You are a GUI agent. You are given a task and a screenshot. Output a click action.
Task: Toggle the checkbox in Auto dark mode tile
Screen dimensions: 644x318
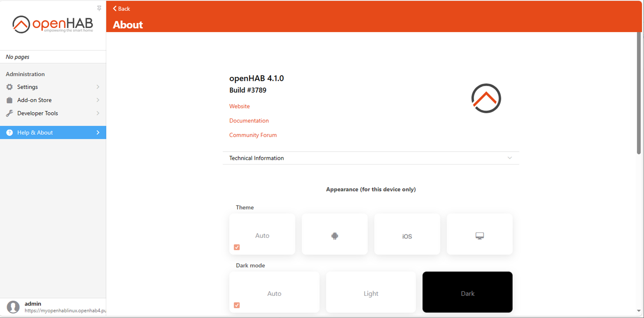(237, 305)
